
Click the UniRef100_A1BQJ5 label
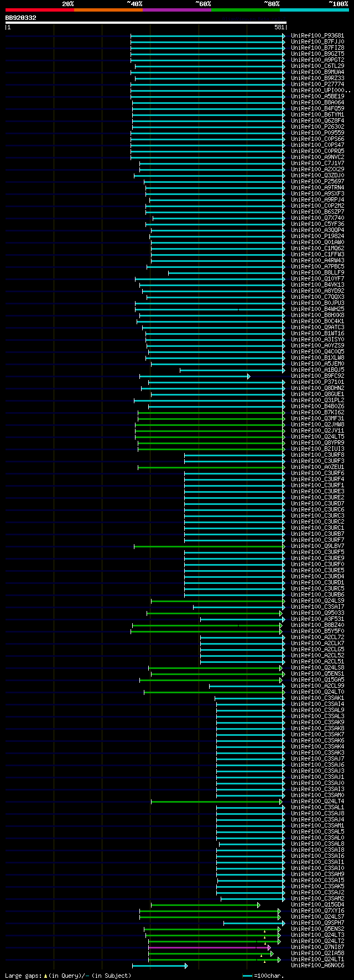(317, 370)
